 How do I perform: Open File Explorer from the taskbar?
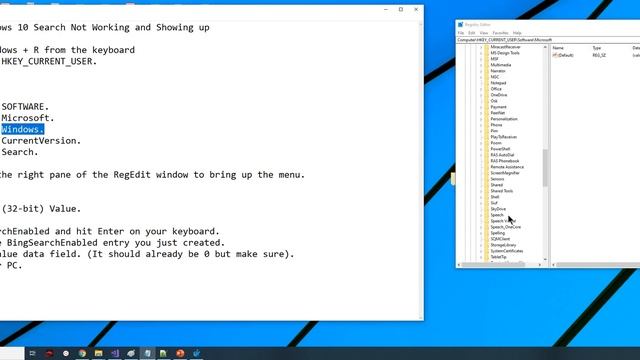click(99, 353)
